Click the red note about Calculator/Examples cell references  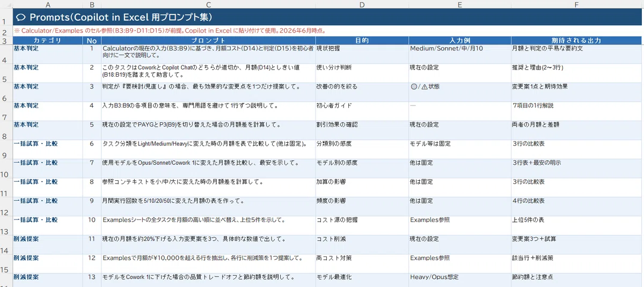point(327,31)
